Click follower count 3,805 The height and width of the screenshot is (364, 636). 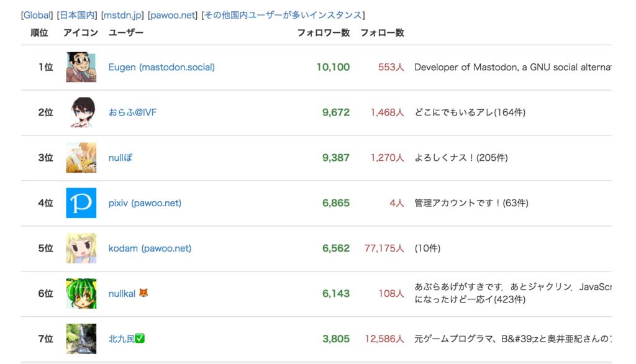[336, 339]
